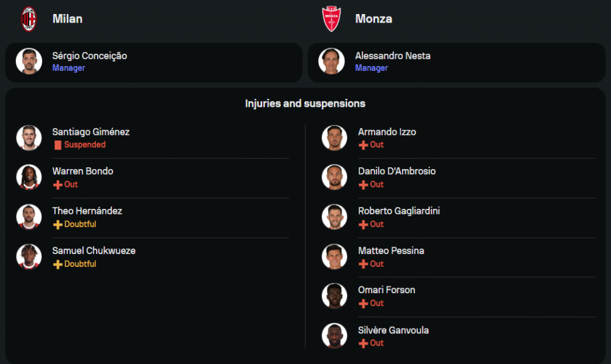
Task: Click Armando Izzo's red out cross icon
Action: [363, 145]
